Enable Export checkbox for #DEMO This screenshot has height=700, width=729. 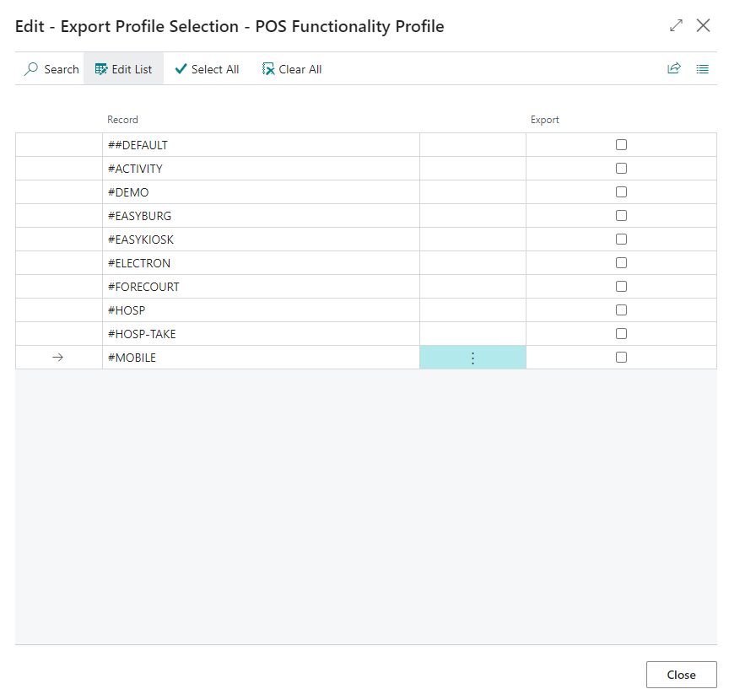tap(622, 192)
